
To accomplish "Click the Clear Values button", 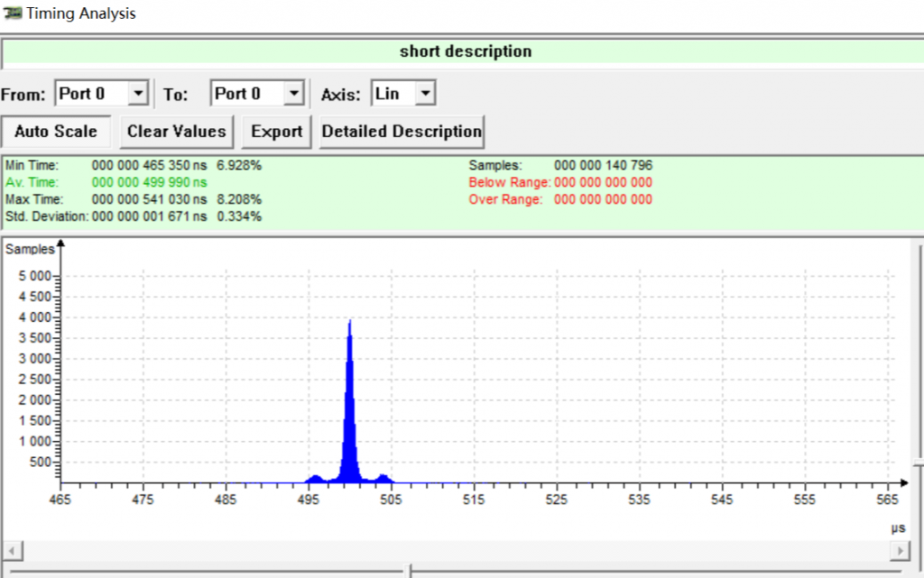I will click(176, 132).
